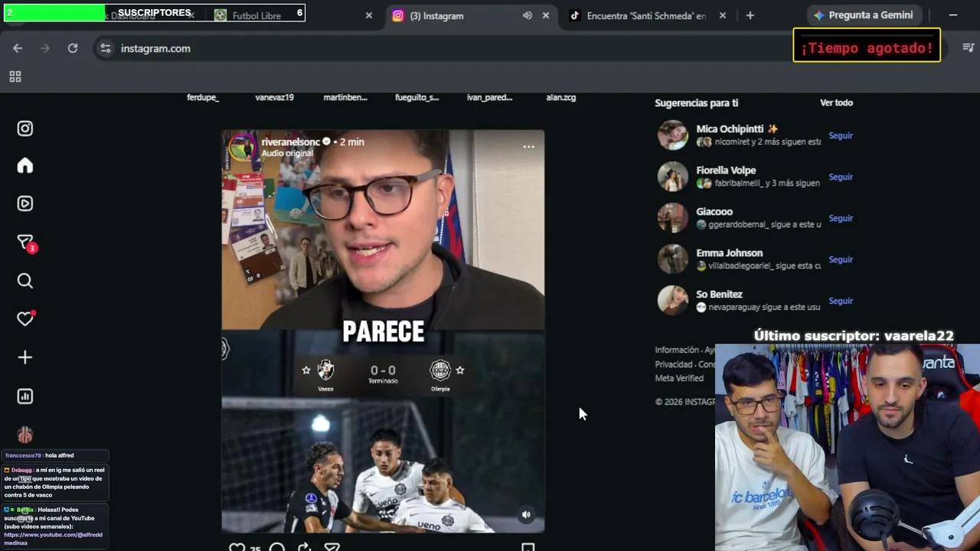Click Pregunta a Gemini button

tap(863, 15)
